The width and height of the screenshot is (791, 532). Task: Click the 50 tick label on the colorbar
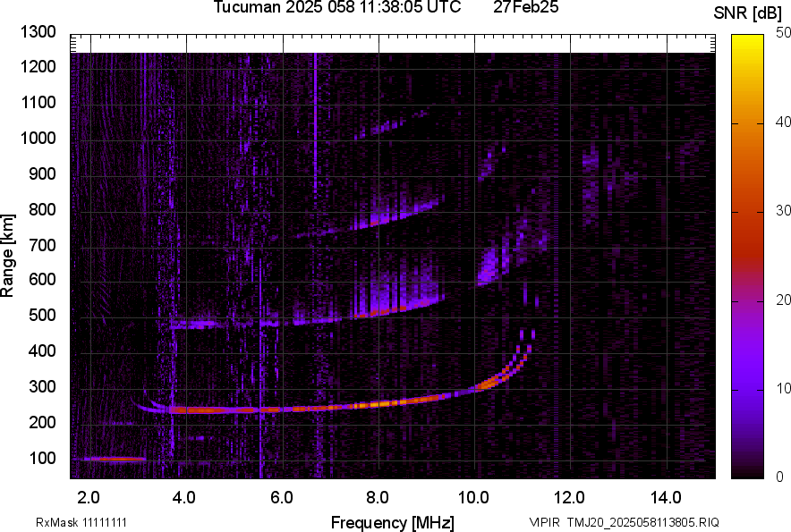(782, 33)
